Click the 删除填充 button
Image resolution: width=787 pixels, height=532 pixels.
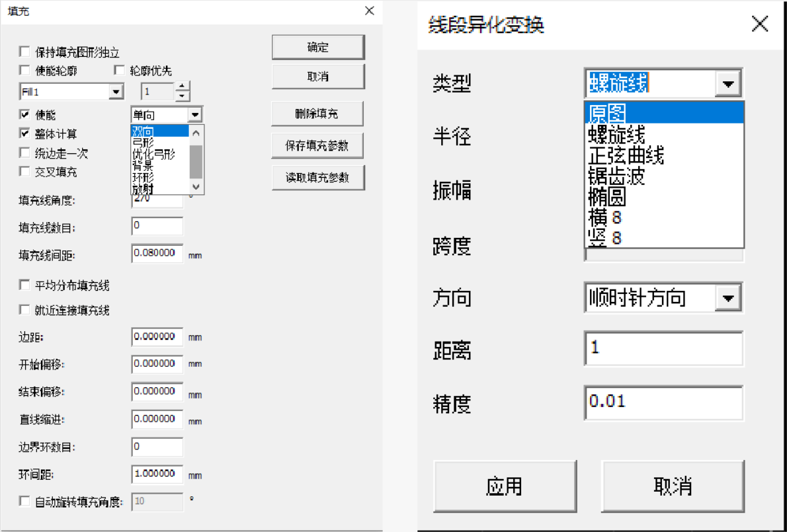click(317, 114)
